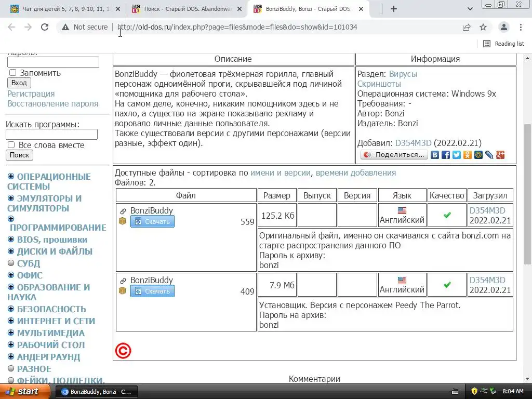Open D354M3D profile in Добавил line
The height and width of the screenshot is (399, 532).
click(x=413, y=143)
